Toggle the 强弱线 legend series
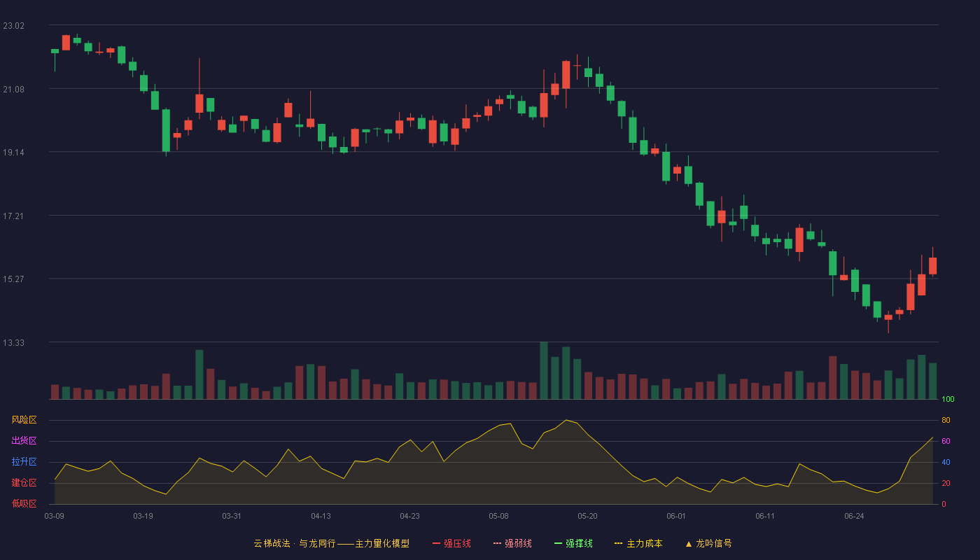The height and width of the screenshot is (560, 980). coord(512,543)
